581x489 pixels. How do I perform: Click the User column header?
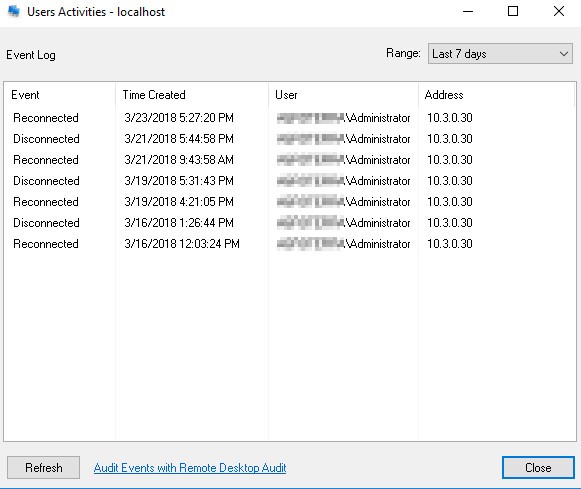343,95
